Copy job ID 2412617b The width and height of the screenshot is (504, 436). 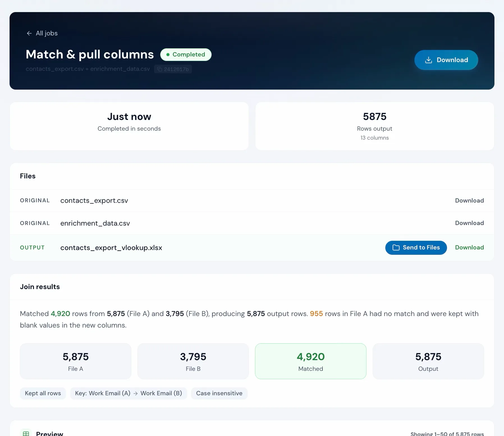coord(173,69)
